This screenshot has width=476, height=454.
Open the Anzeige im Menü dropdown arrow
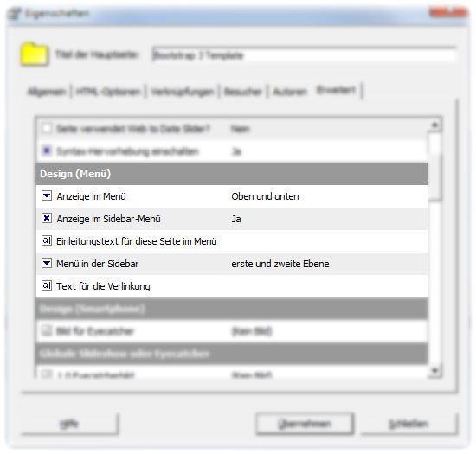pyautogui.click(x=47, y=196)
